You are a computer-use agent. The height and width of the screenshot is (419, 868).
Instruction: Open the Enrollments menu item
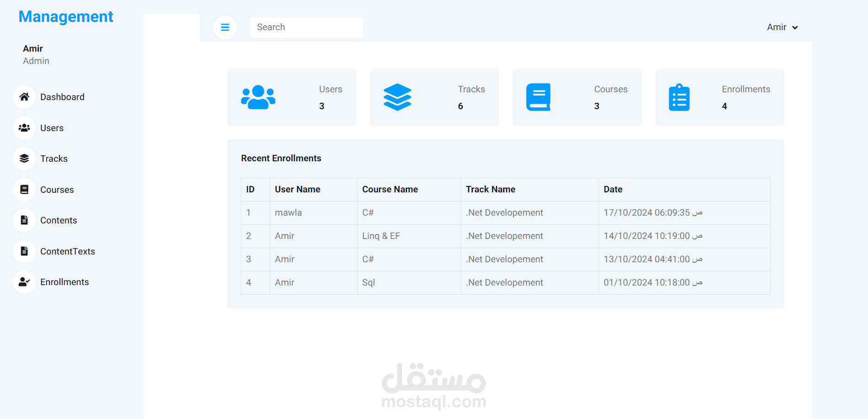click(64, 282)
